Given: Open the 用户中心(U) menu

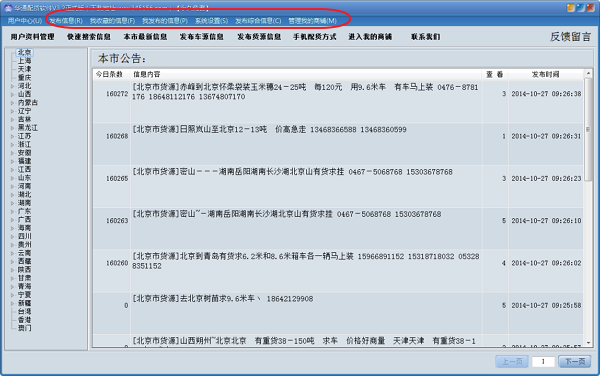Looking at the screenshot, I should [x=25, y=21].
